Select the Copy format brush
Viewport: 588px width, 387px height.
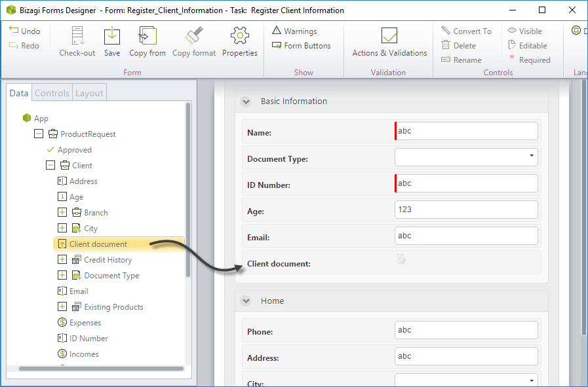tap(194, 35)
